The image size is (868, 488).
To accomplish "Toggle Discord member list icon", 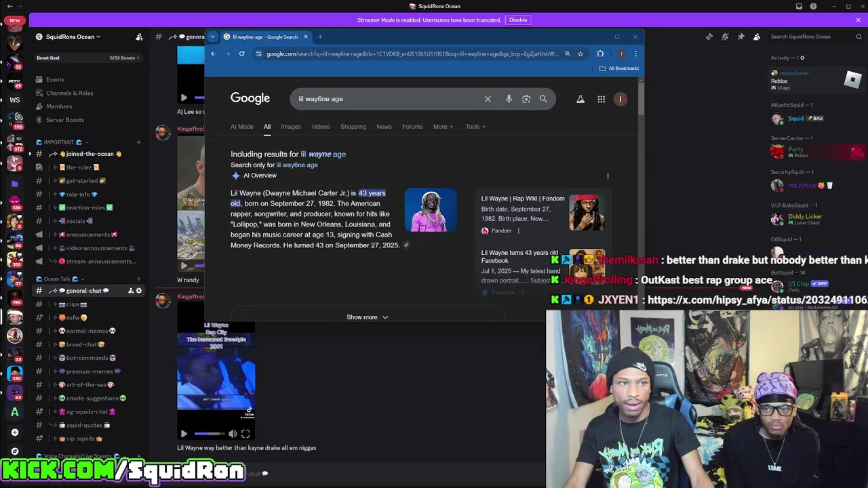I will (757, 37).
